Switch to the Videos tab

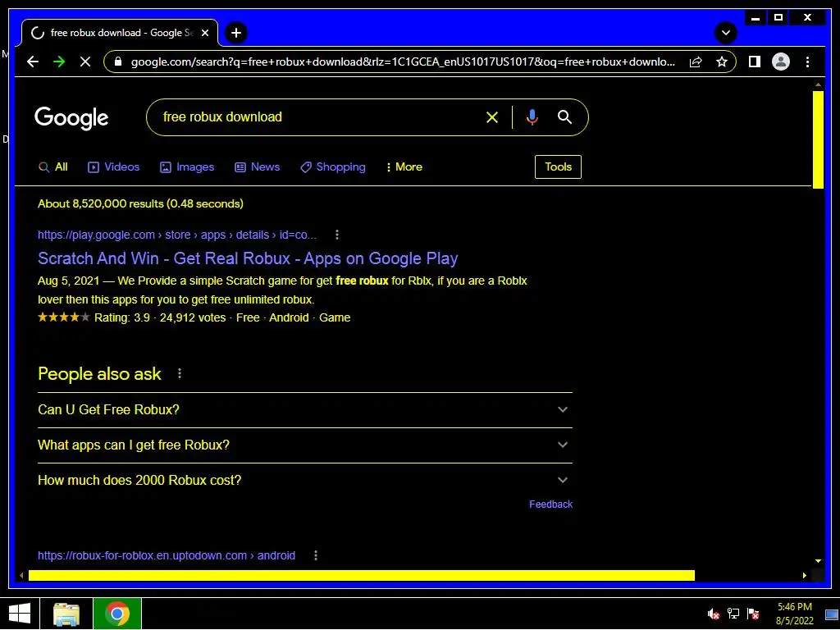click(x=113, y=167)
